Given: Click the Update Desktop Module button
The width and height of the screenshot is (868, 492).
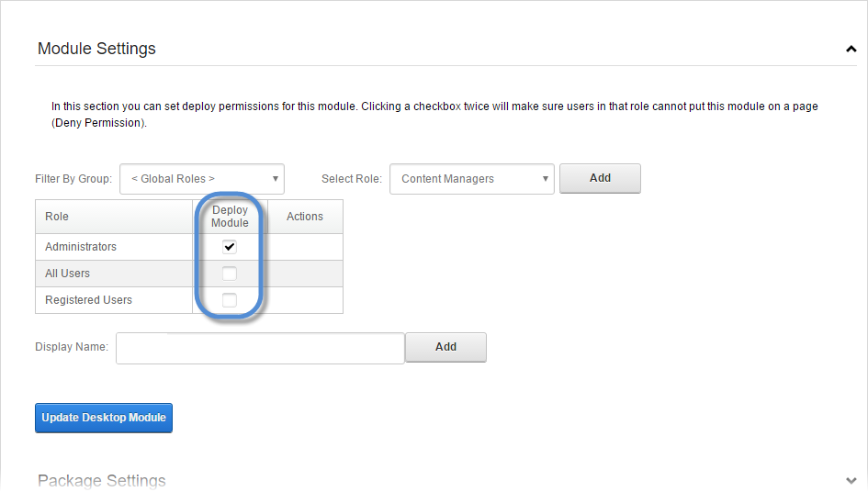Looking at the screenshot, I should (x=104, y=418).
